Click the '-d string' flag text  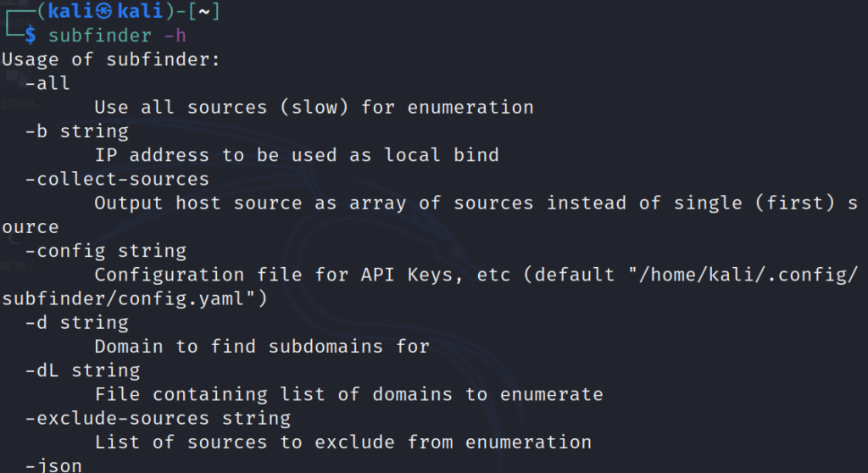click(76, 323)
